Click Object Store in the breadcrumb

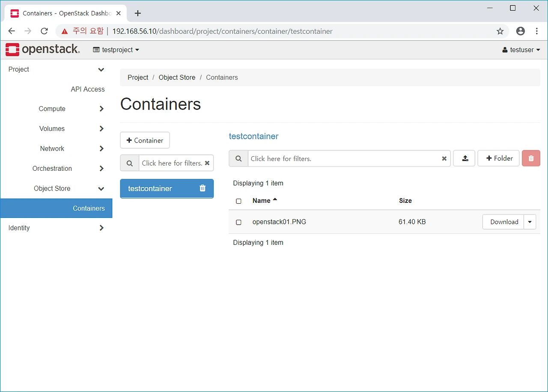pos(177,77)
